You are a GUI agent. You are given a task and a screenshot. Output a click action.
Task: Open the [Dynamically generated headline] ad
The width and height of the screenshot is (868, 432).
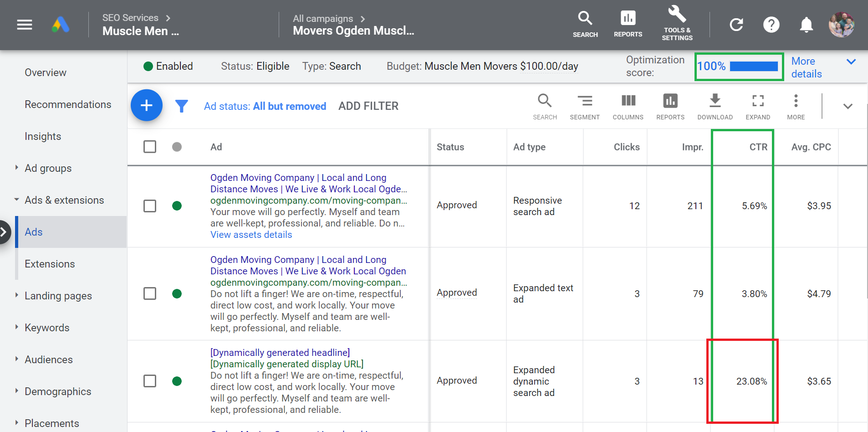pyautogui.click(x=280, y=353)
